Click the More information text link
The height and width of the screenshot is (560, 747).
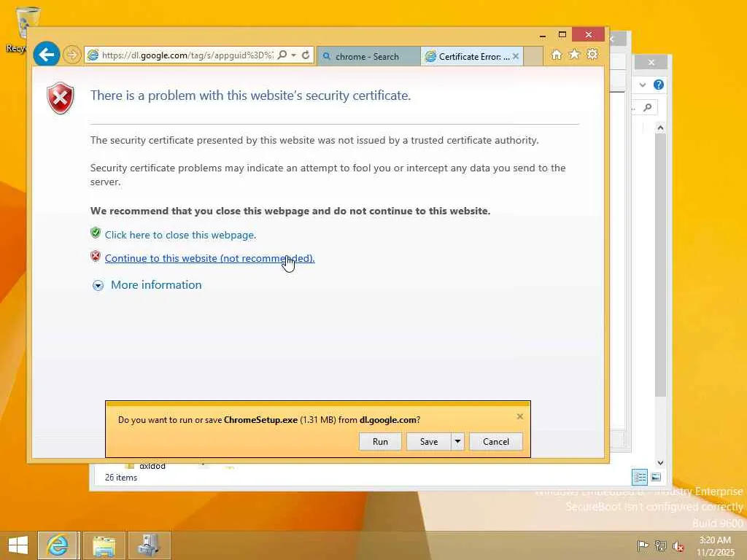pos(156,285)
